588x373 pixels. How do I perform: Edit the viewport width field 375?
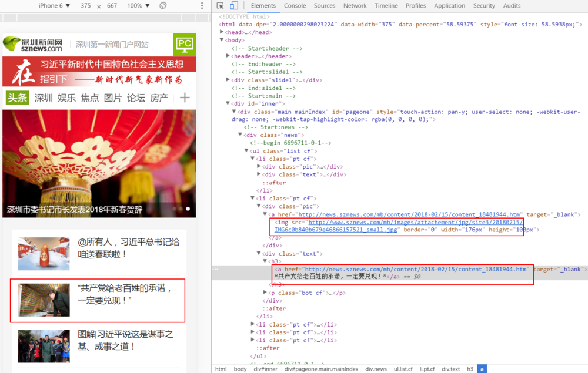click(86, 6)
